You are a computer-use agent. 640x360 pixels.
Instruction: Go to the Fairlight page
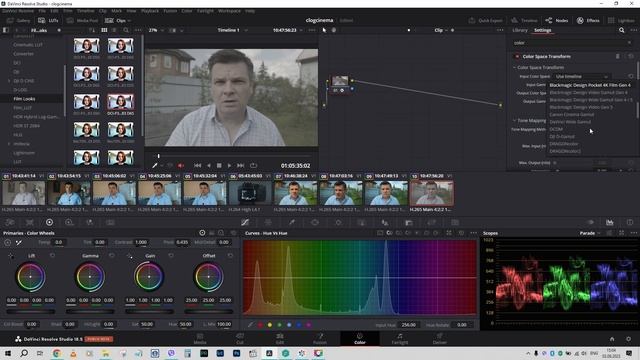(x=400, y=339)
